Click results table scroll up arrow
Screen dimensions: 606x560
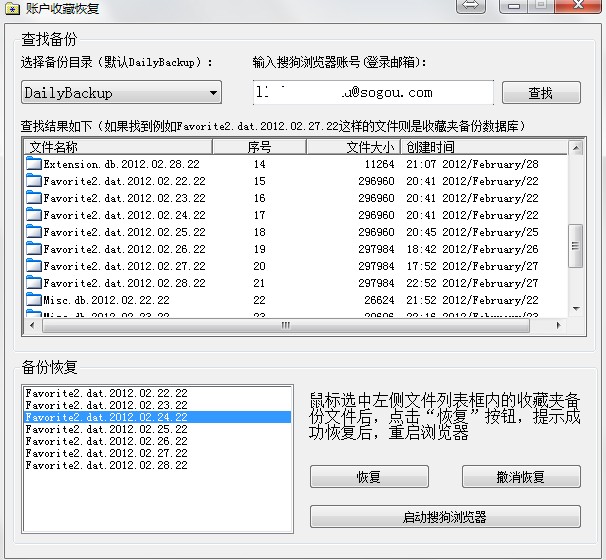pyautogui.click(x=576, y=148)
